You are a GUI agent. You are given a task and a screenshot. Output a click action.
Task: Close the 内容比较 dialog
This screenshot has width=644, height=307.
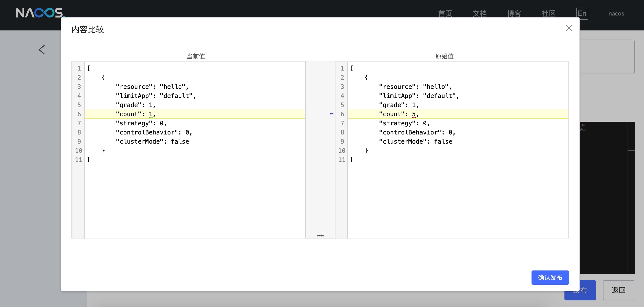[x=569, y=28]
